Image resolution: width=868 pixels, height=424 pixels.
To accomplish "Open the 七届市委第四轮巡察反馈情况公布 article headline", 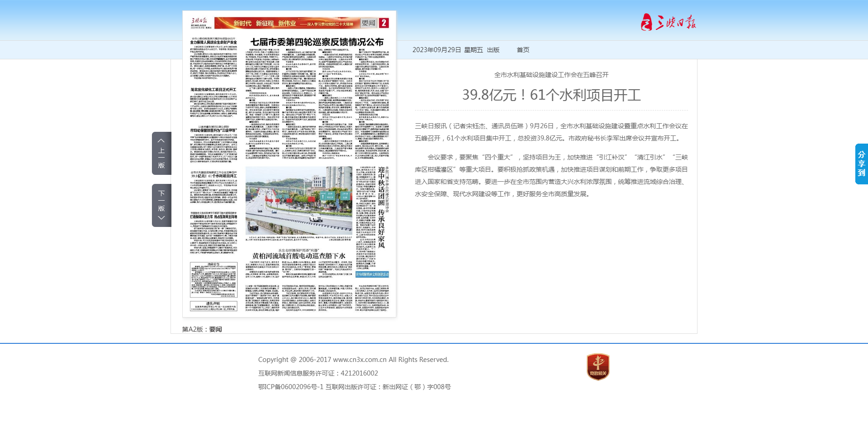I will [317, 42].
